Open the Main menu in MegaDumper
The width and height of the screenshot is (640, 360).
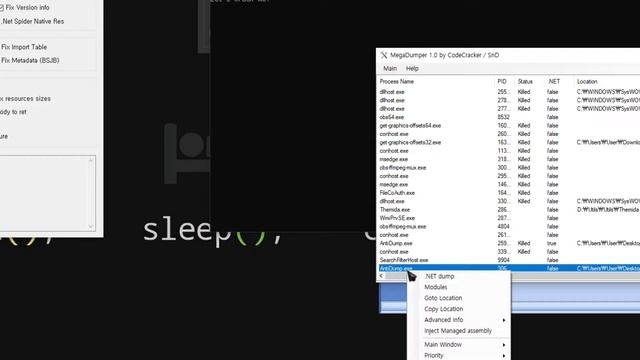[390, 69]
